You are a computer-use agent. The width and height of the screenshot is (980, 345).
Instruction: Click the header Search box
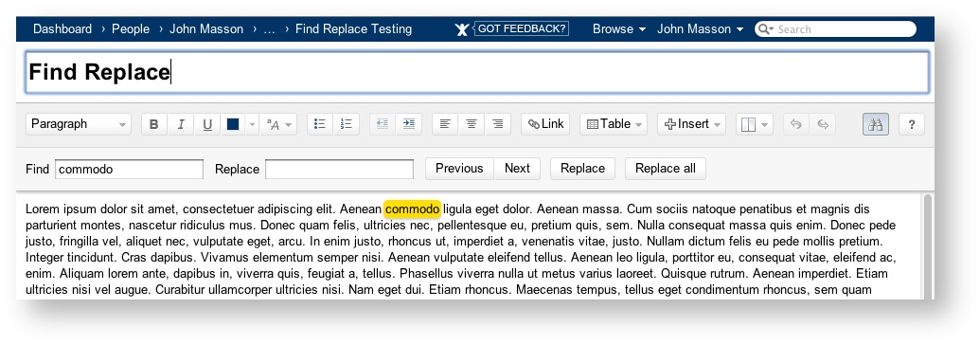point(836,28)
